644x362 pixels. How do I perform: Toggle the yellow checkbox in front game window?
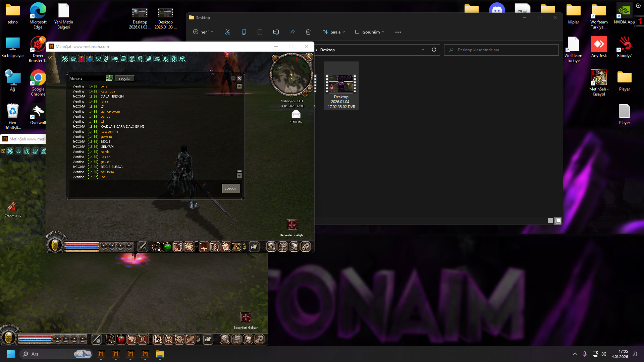coord(50,58)
